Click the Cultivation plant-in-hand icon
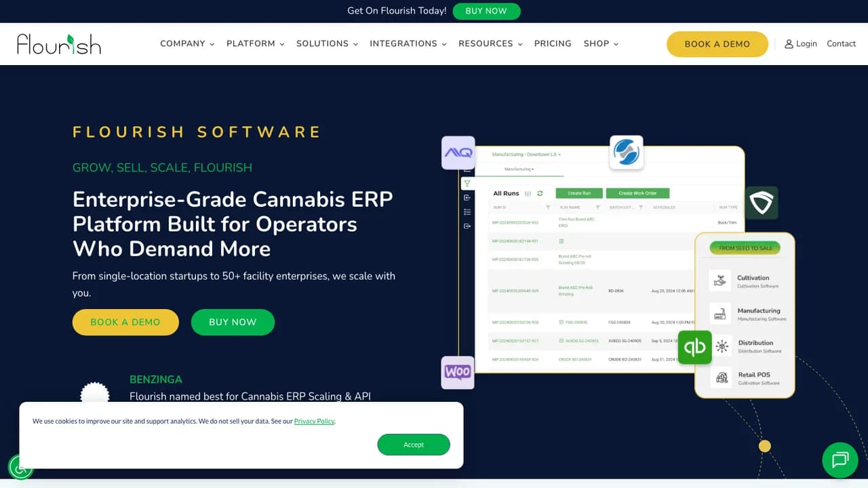This screenshot has height=488, width=868. point(720,281)
